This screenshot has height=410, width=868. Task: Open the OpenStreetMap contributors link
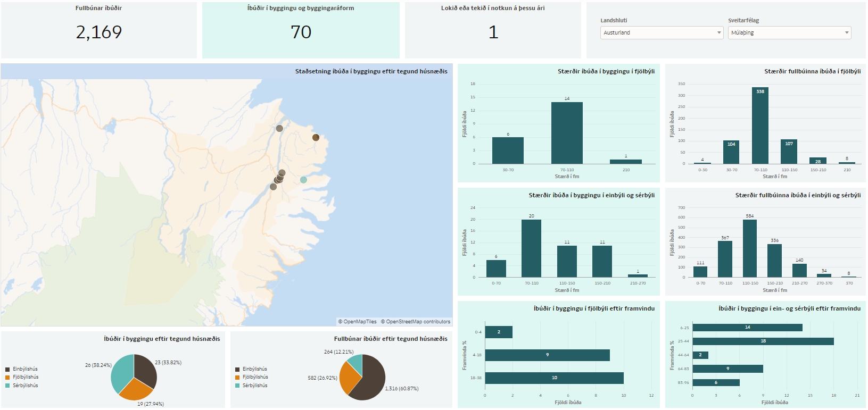415,322
